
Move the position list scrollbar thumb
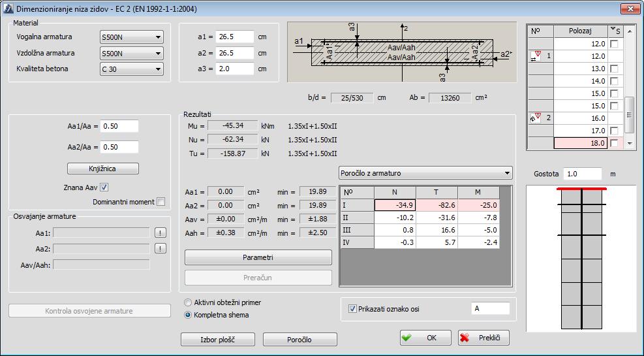630,115
